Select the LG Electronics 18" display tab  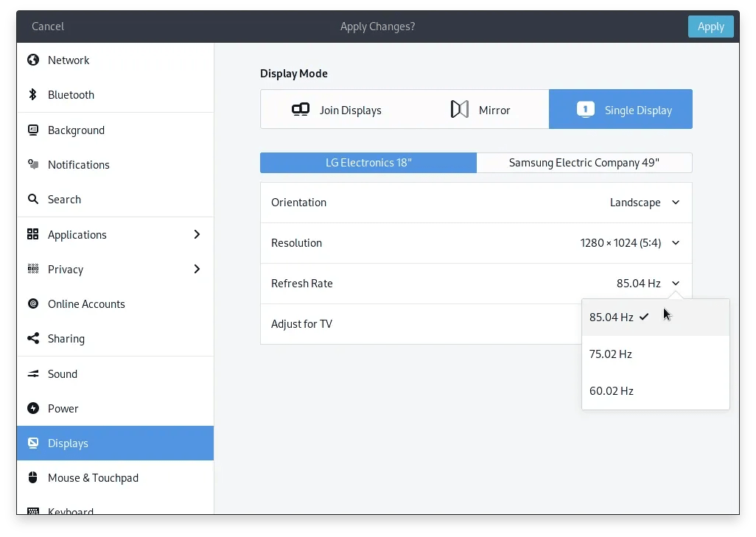[368, 162]
